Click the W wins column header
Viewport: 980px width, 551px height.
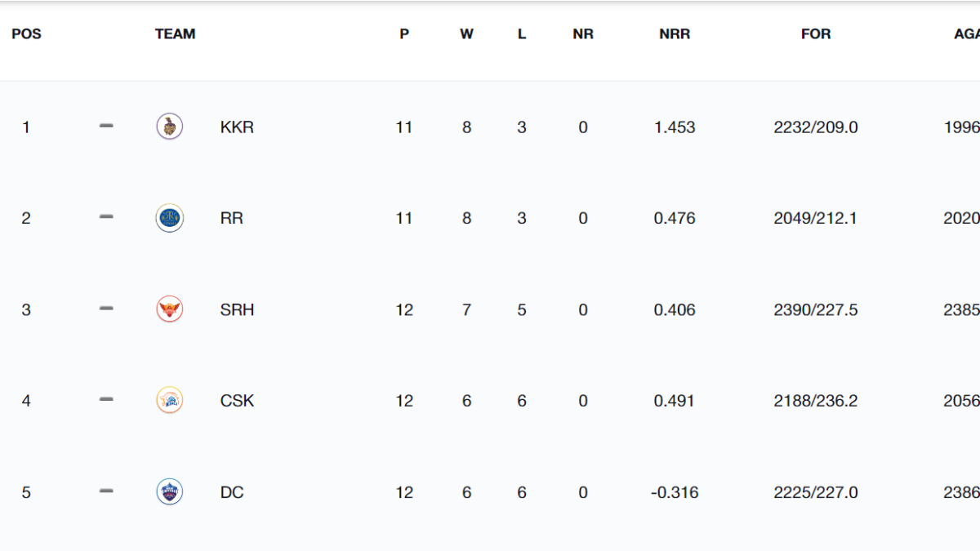pyautogui.click(x=466, y=34)
